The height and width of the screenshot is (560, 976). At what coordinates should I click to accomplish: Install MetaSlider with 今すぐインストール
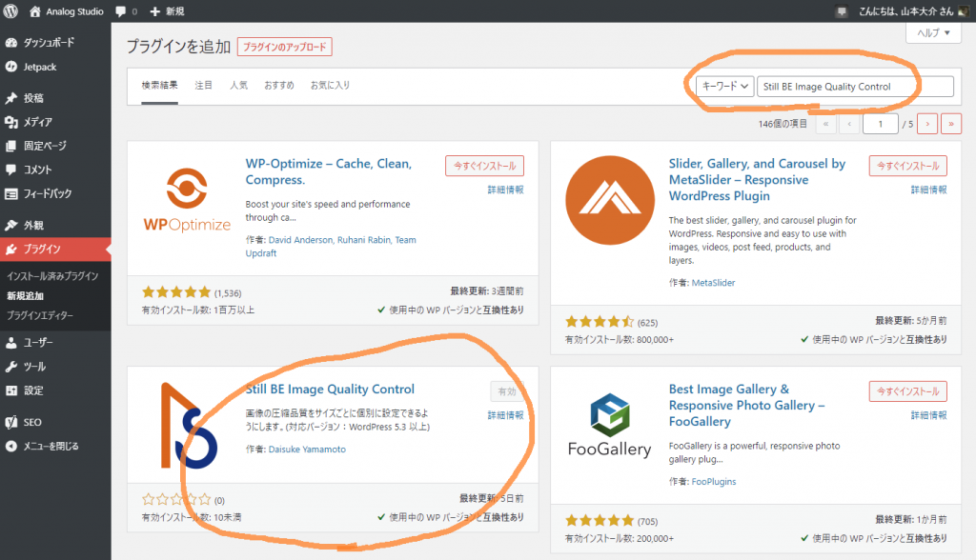908,166
